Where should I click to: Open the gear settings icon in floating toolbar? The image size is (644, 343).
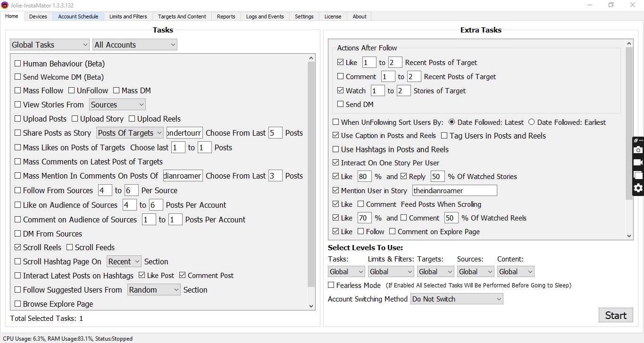pyautogui.click(x=638, y=188)
